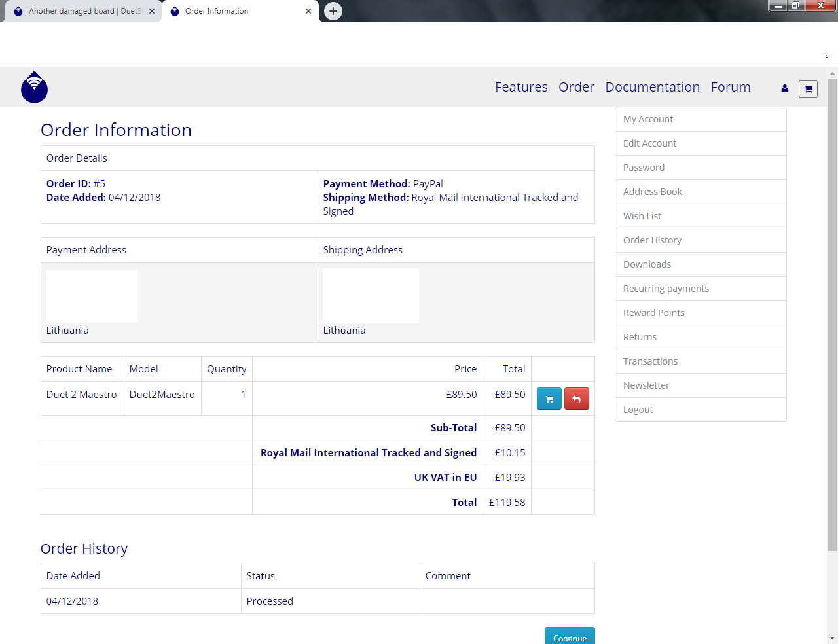This screenshot has width=838, height=644.
Task: Click the UK VAT amount £19.93
Action: 509,478
